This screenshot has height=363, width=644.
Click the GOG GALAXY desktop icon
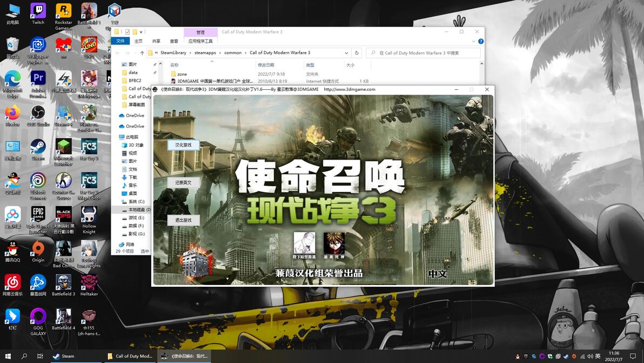[38, 322]
